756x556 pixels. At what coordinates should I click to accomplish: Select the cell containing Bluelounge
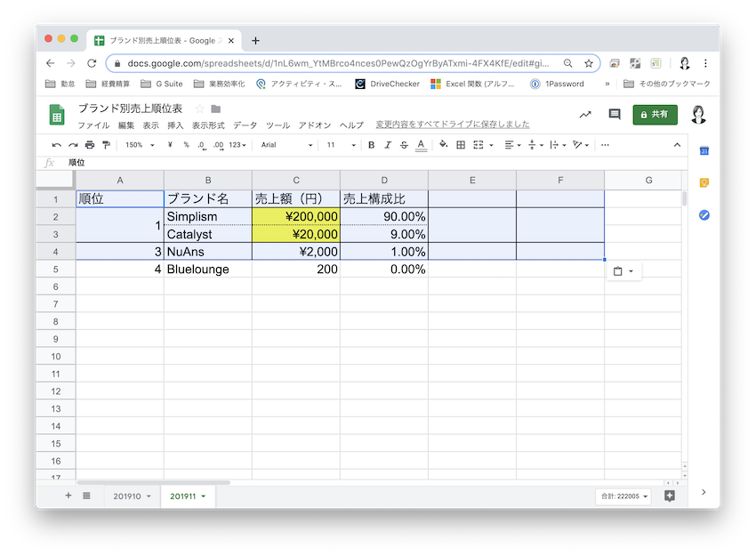(x=207, y=269)
